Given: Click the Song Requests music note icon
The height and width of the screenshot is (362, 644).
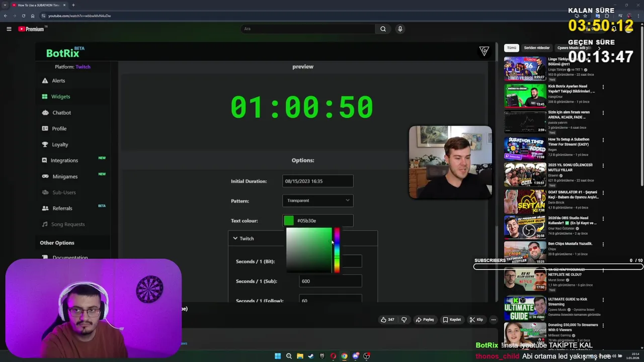Looking at the screenshot, I should pos(45,224).
